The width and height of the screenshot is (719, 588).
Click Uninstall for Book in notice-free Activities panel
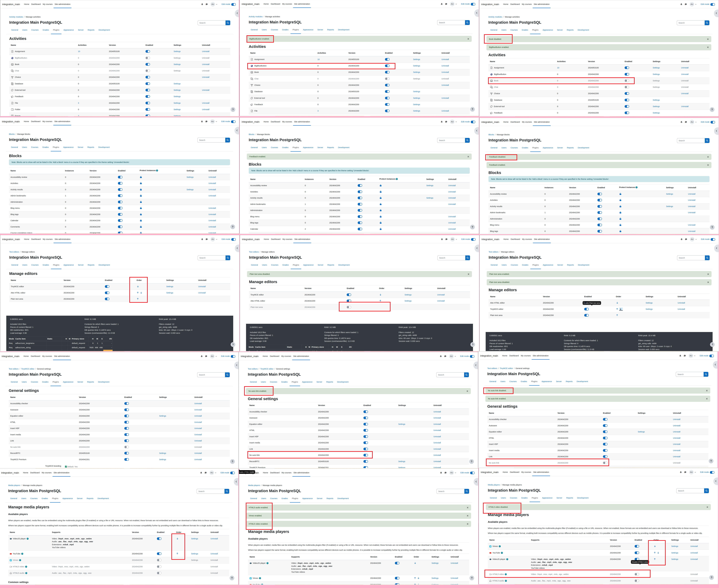[x=206, y=64]
